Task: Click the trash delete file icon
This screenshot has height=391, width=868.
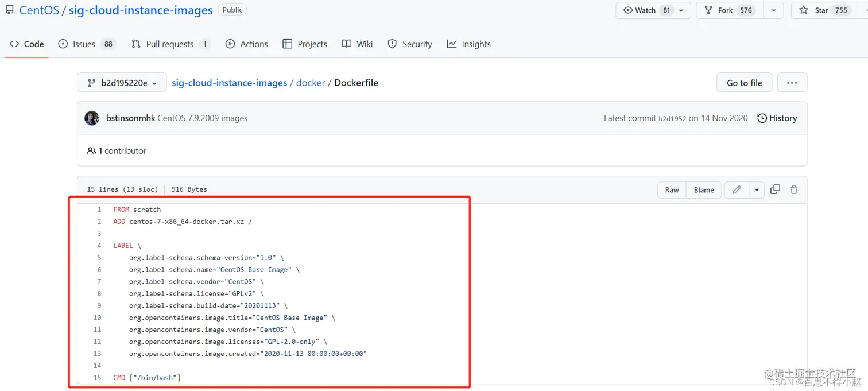Action: click(794, 189)
